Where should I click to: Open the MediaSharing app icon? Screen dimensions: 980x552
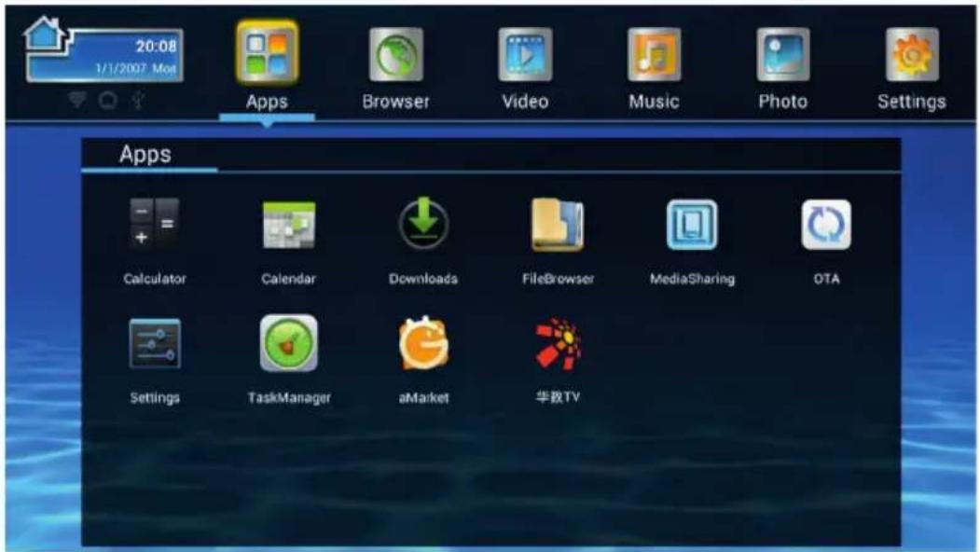[692, 225]
